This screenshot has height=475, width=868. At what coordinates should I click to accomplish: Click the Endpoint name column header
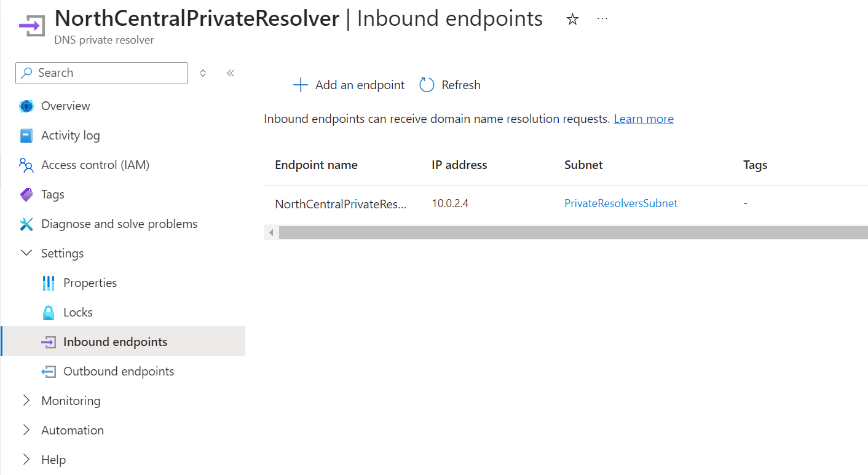pos(316,165)
